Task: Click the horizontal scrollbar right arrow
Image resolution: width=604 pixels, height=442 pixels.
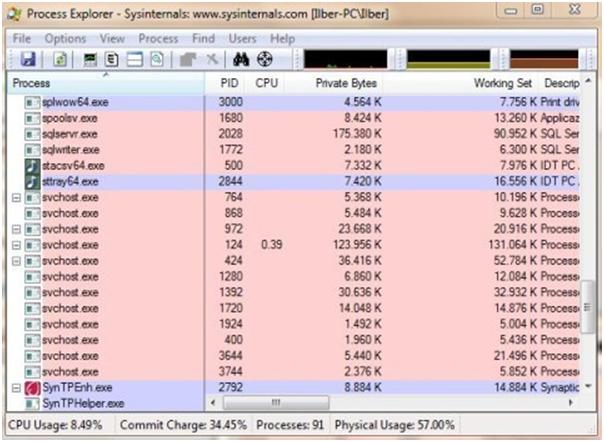Action: click(x=571, y=403)
